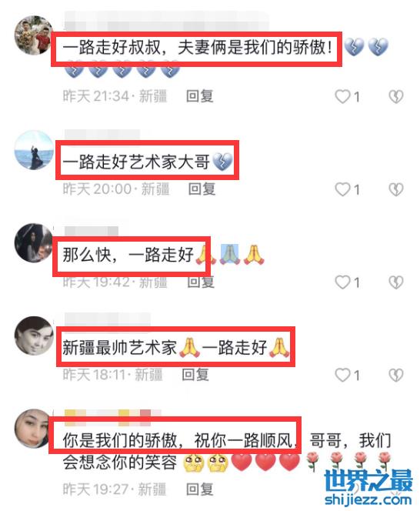This screenshot has width=420, height=511.
Task: Select the comment text 一路走好艺术家大哥
Action: [x=136, y=162]
